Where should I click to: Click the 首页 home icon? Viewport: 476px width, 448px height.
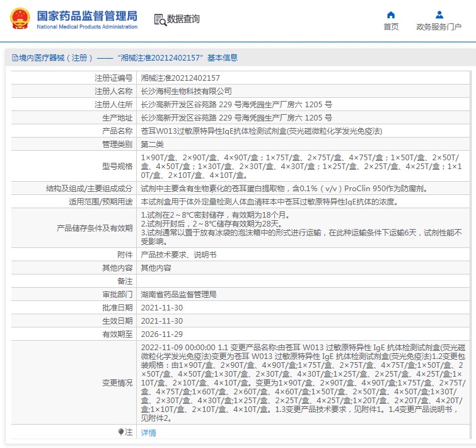[x=391, y=15]
